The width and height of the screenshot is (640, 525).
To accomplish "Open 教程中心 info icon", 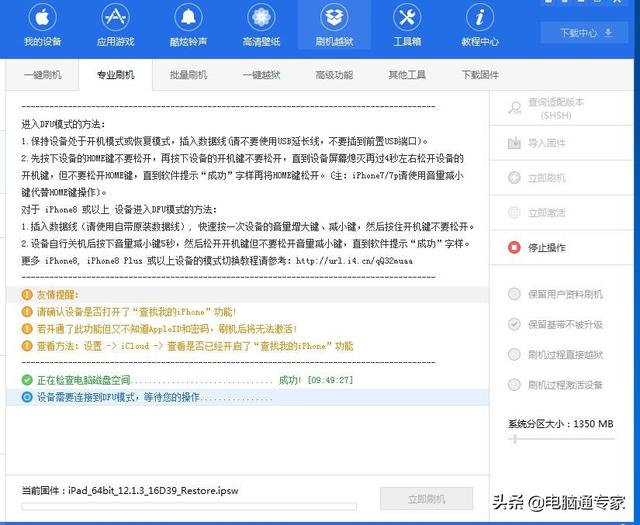I will (480, 18).
